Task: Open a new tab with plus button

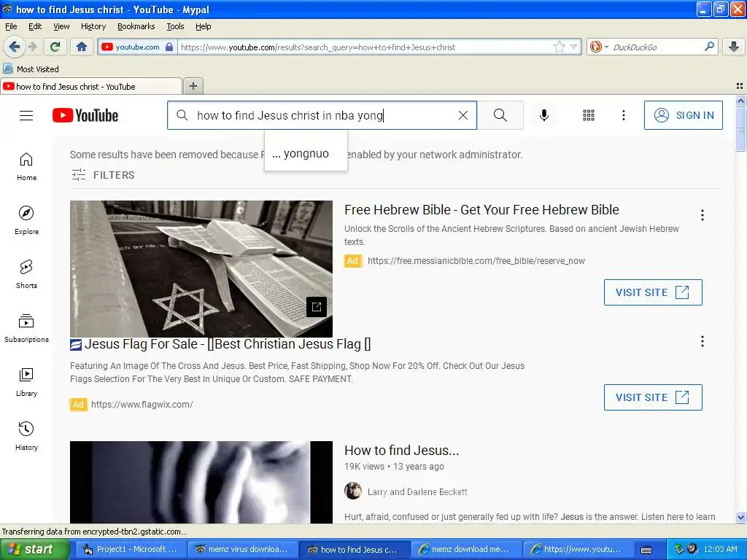Action: [193, 86]
